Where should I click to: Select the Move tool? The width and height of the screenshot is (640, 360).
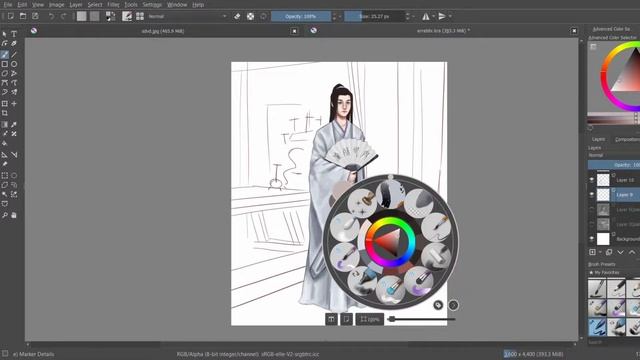click(x=14, y=104)
